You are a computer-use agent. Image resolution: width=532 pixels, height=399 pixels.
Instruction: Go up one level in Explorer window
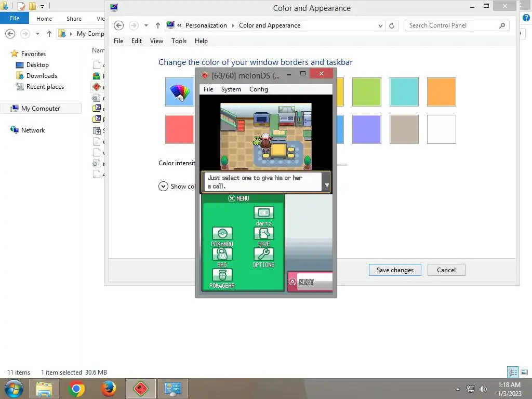(x=49, y=34)
